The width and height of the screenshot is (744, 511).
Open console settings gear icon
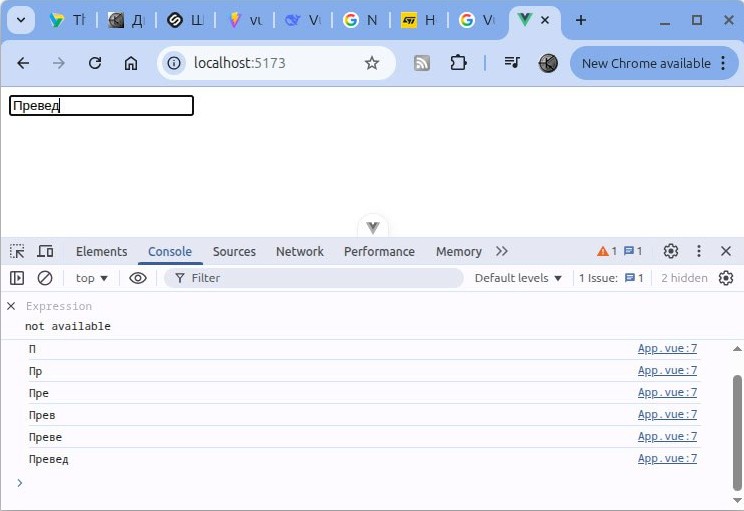726,278
